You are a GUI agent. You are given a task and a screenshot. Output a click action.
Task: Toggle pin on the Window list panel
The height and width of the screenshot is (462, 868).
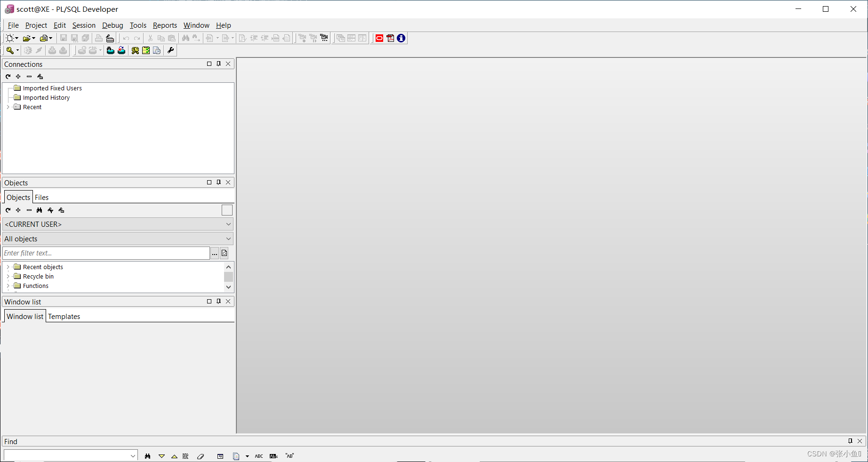pos(219,301)
